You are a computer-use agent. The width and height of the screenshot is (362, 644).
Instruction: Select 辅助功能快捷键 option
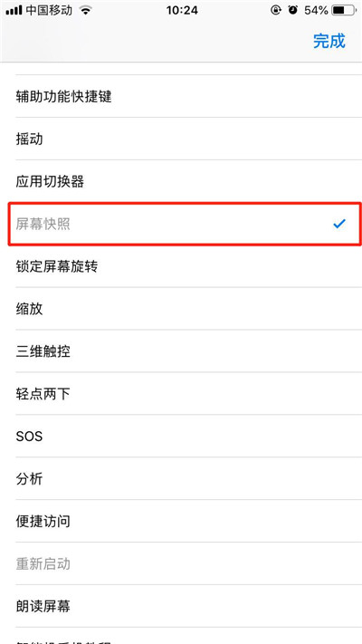pos(181,97)
